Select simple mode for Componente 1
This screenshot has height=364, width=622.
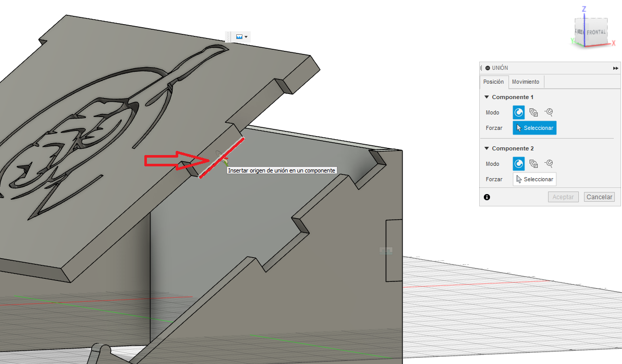(519, 112)
